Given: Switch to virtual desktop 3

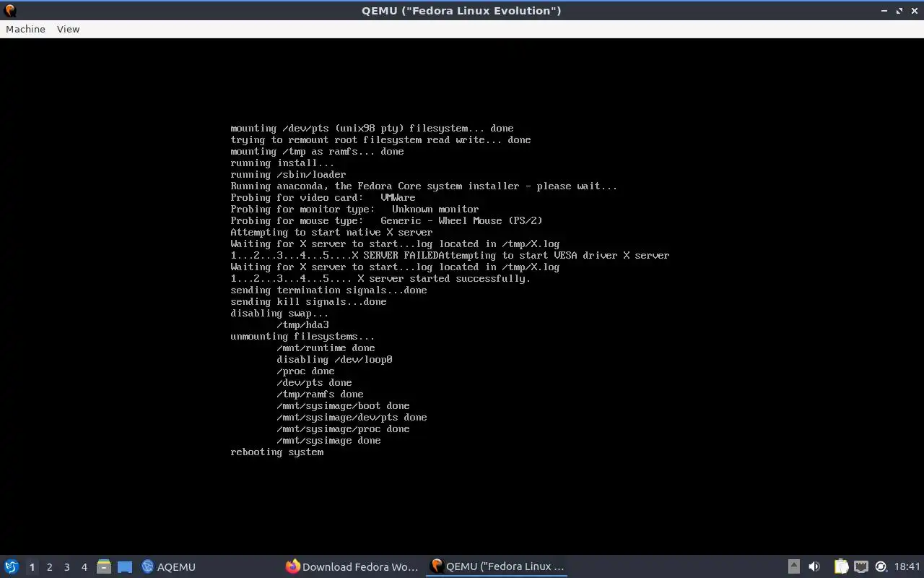Looking at the screenshot, I should click(66, 567).
